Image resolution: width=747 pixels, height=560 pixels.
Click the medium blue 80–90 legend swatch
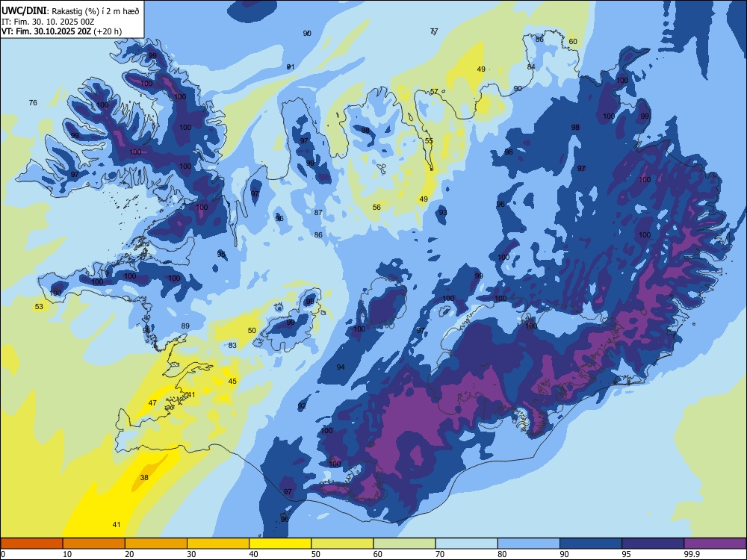pyautogui.click(x=529, y=544)
